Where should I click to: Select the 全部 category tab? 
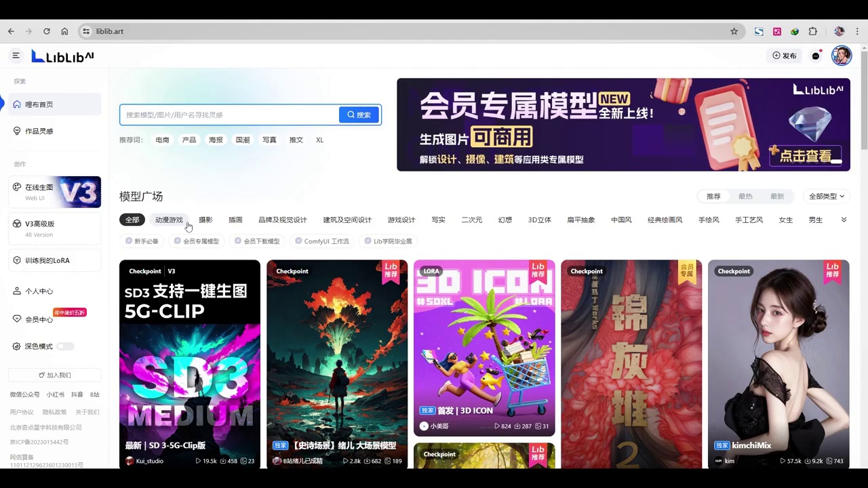click(x=132, y=220)
